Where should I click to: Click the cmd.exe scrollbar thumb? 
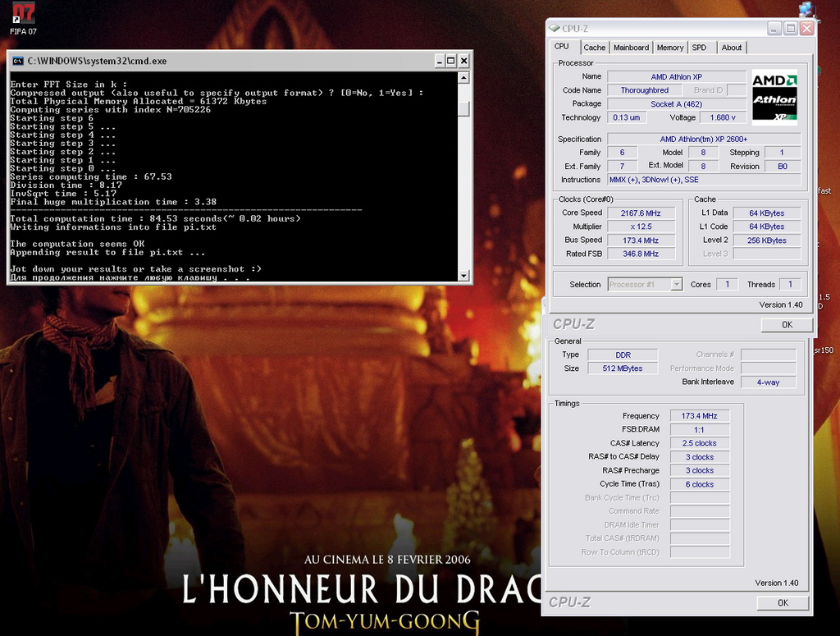[464, 109]
